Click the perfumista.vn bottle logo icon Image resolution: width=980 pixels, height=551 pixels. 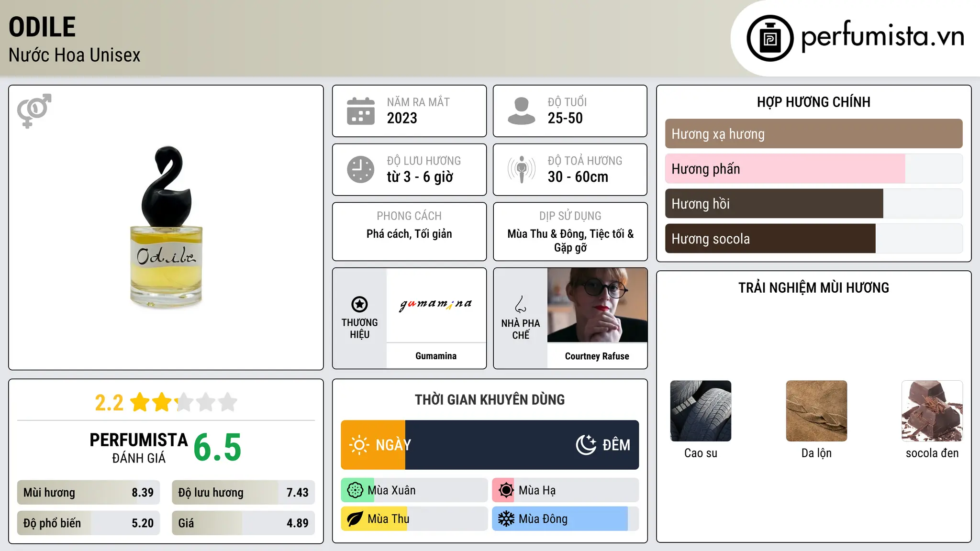point(770,38)
